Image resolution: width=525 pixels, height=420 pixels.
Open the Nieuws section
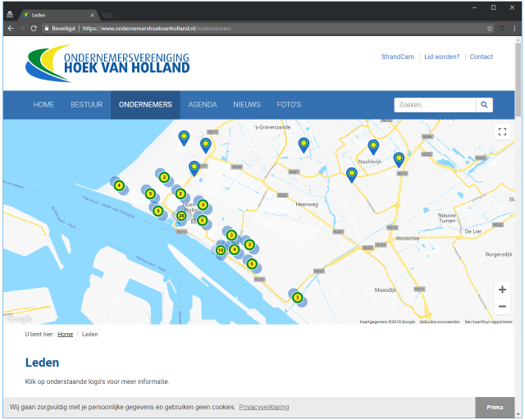click(x=247, y=105)
